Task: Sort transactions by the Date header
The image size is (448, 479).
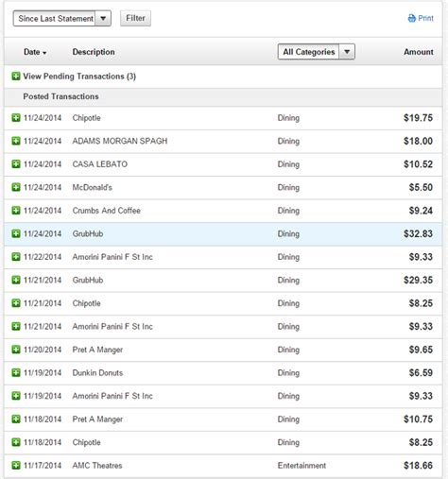Action: [35, 52]
